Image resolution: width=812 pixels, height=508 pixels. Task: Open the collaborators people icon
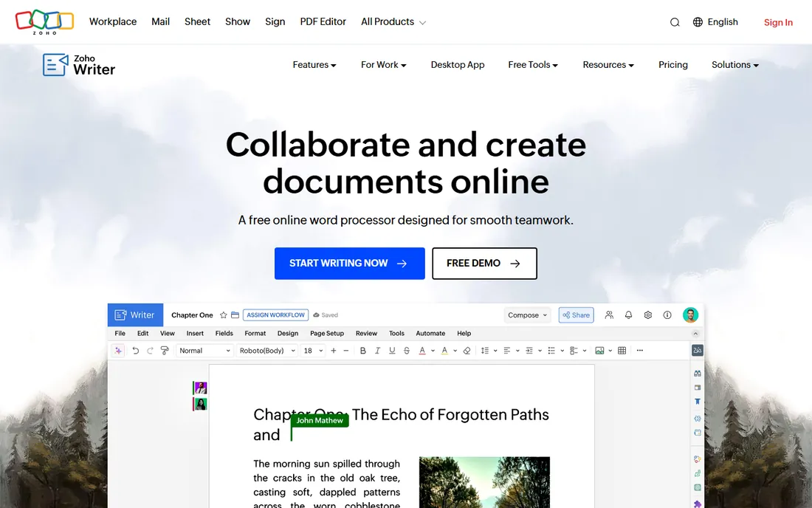(609, 315)
